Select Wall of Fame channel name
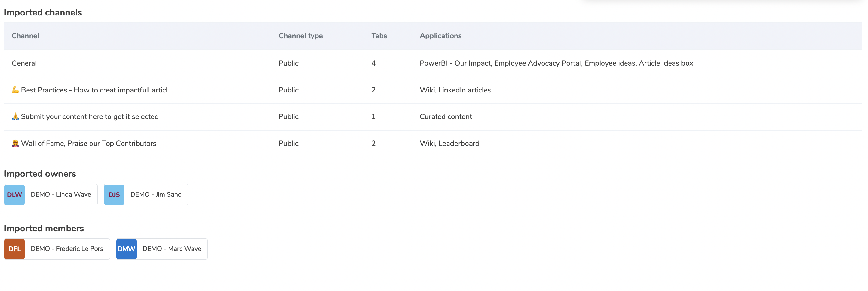This screenshot has width=868, height=291. (x=89, y=144)
